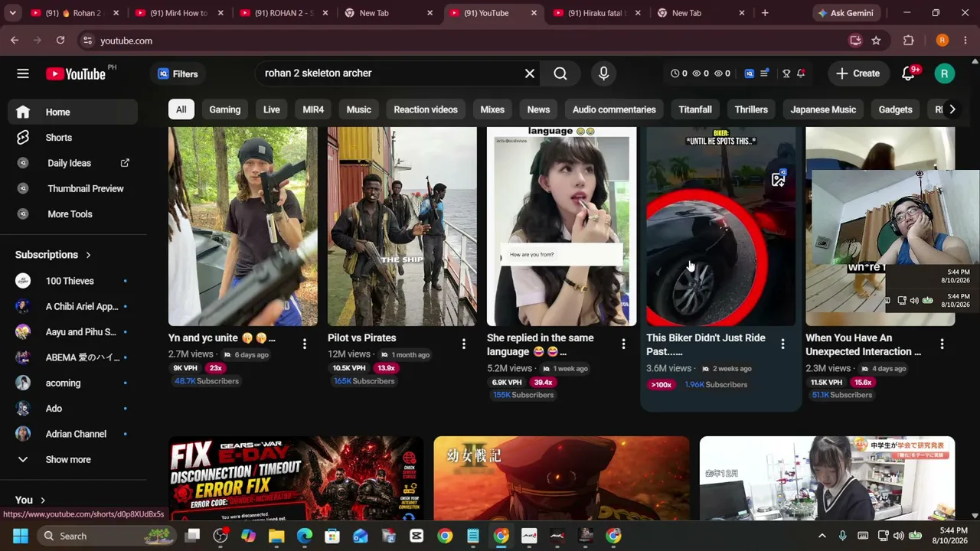
Task: Show more category chips with the arrow
Action: click(952, 109)
